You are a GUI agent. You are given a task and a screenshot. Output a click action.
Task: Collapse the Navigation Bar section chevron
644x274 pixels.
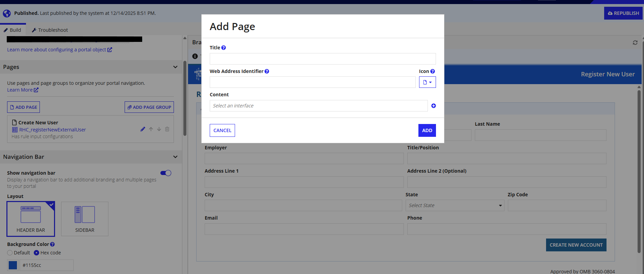[175, 157]
